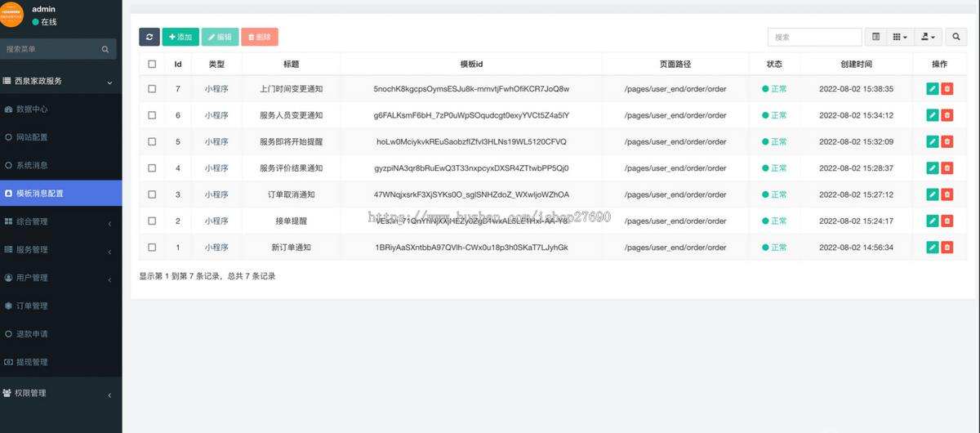Click template id starting with 5nochK8kgcps
The image size is (980, 433).
tap(471, 89)
